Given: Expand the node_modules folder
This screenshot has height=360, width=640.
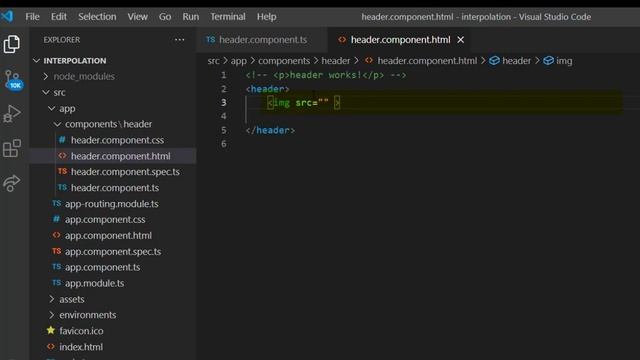Looking at the screenshot, I should coord(84,76).
